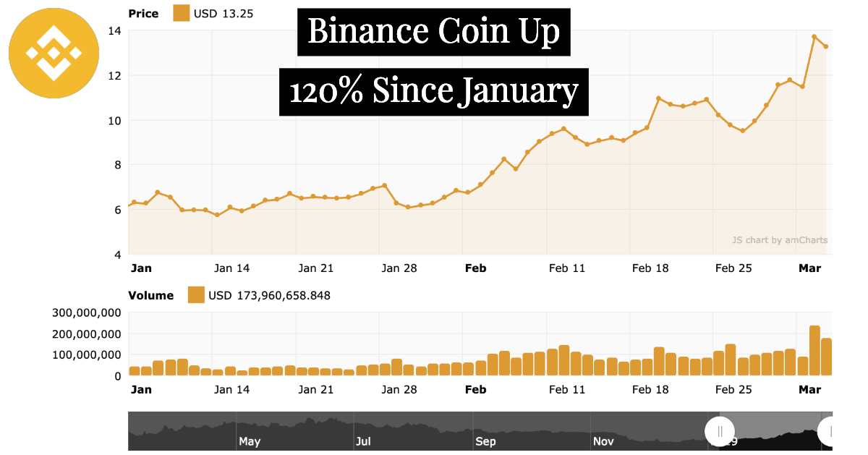Click the "USD 173,960,658.848" volume value

(269, 295)
